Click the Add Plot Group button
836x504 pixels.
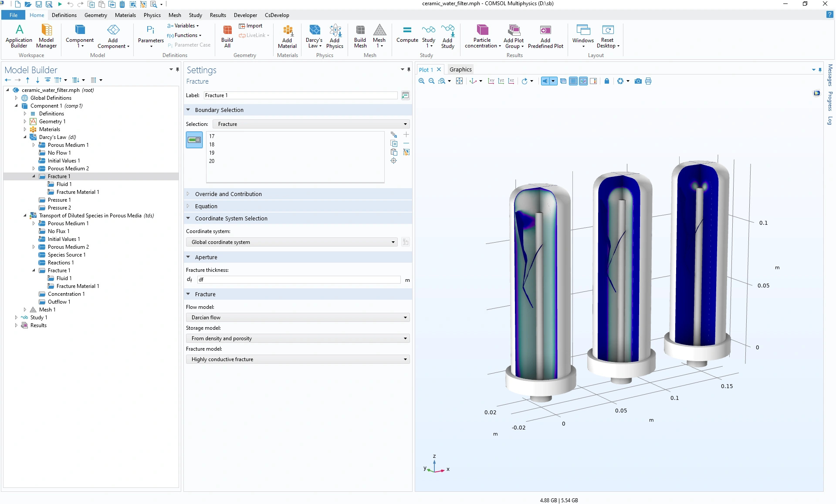point(514,36)
